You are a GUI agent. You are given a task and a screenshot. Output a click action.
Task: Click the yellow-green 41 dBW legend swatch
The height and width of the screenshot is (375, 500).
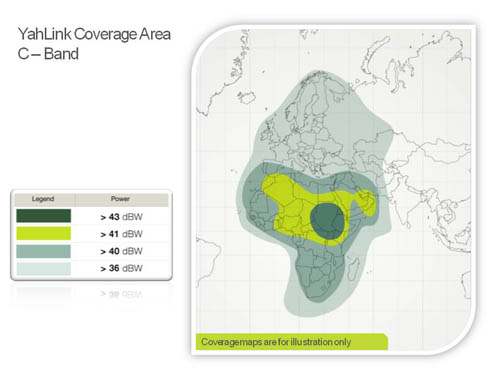pyautogui.click(x=43, y=233)
